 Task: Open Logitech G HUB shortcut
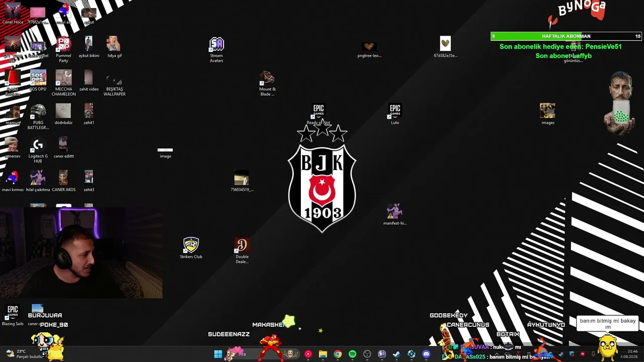38,150
